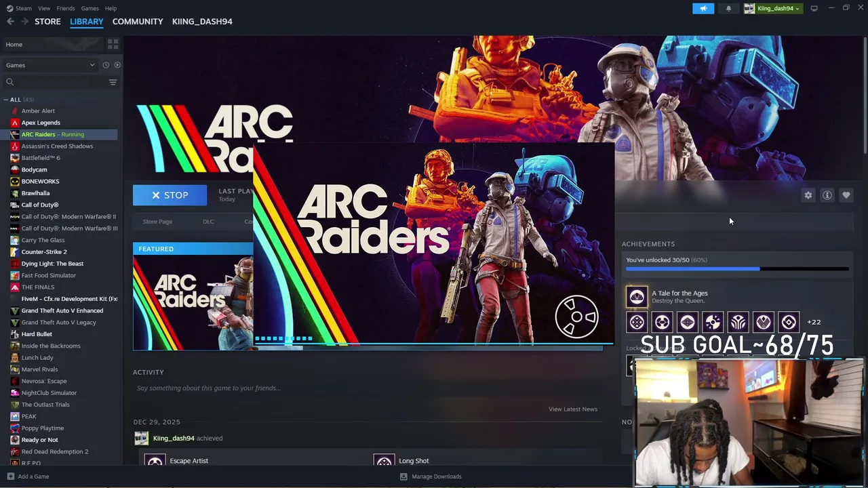Viewport: 868px width, 488px height.
Task: Open ARC Raiders settings gear
Action: point(808,195)
